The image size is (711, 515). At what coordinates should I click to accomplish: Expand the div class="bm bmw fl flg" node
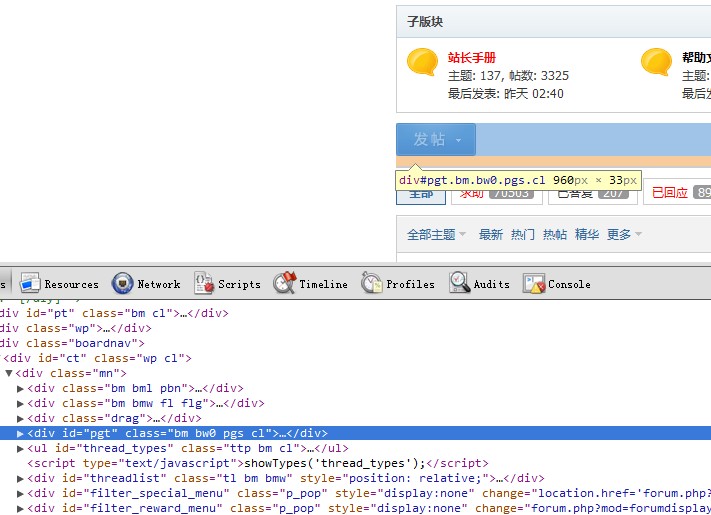[x=20, y=403]
